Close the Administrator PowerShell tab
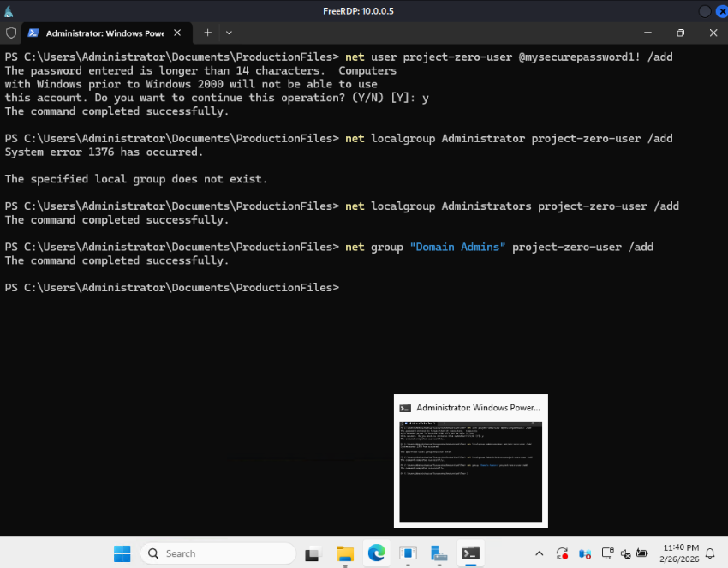This screenshot has width=728, height=568. [177, 33]
